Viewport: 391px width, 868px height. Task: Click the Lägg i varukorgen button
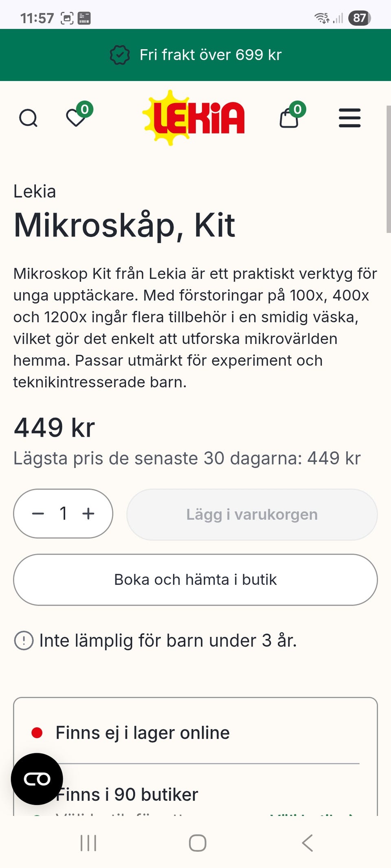[x=252, y=514]
